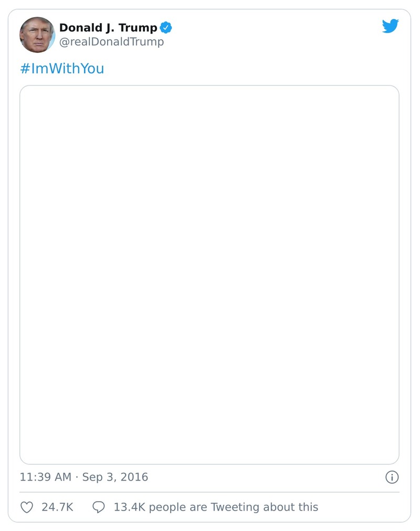Click the 11:39 AM time text
The width and height of the screenshot is (420, 531).
45,477
